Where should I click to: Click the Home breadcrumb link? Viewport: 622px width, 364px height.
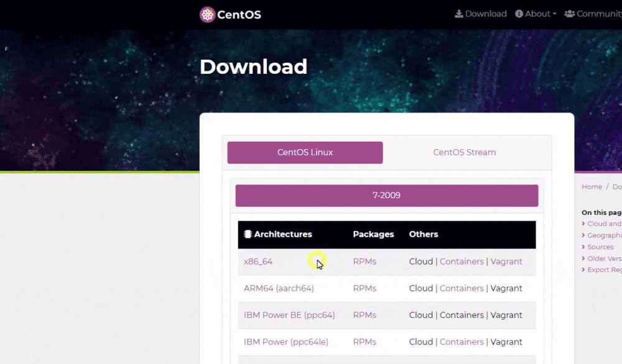pos(591,186)
